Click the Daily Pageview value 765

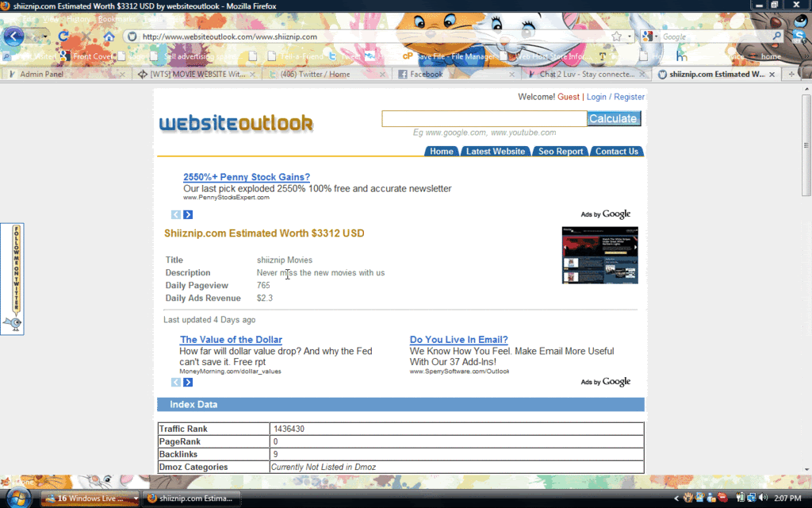[x=263, y=285]
